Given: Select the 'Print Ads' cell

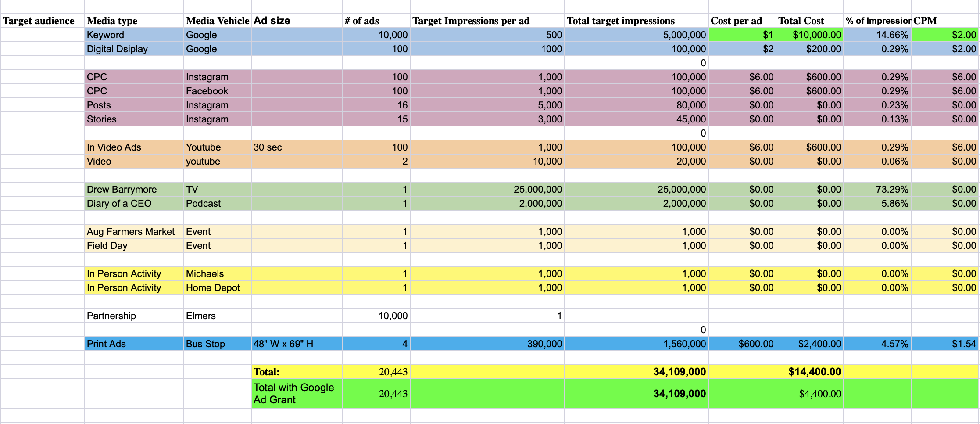Looking at the screenshot, I should pyautogui.click(x=134, y=344).
